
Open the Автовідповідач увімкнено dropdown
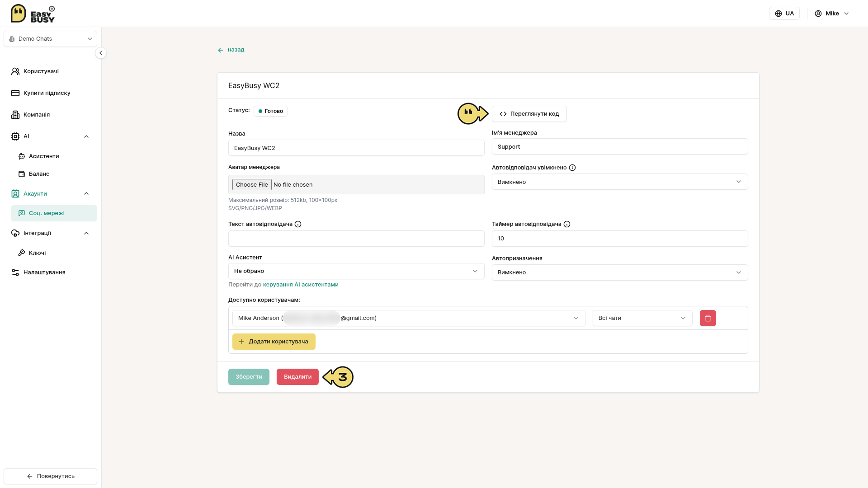[620, 182]
